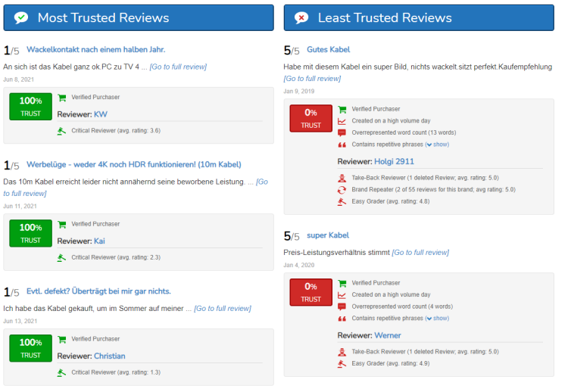Click the date Jun 11, 2021
The image size is (571, 392).
20,206
